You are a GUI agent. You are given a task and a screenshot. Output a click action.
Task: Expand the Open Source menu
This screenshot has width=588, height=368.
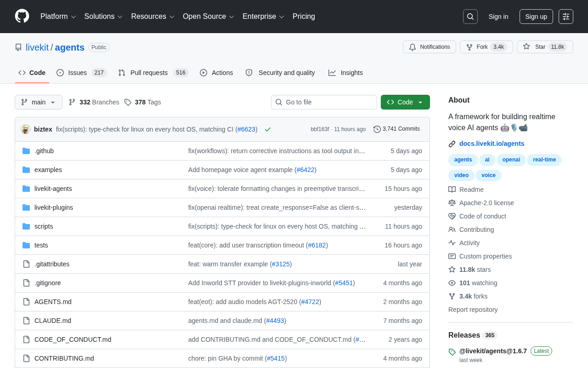point(209,17)
